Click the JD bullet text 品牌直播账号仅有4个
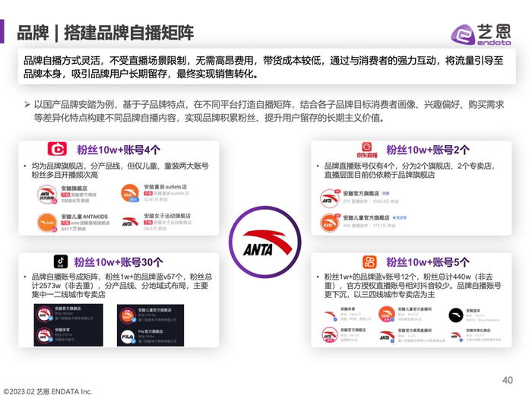 [410, 170]
